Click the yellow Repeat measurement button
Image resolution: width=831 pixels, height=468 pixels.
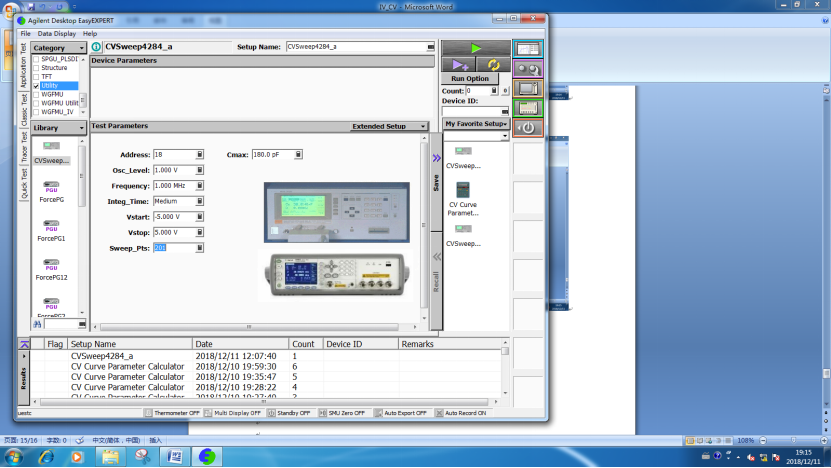[x=493, y=65]
